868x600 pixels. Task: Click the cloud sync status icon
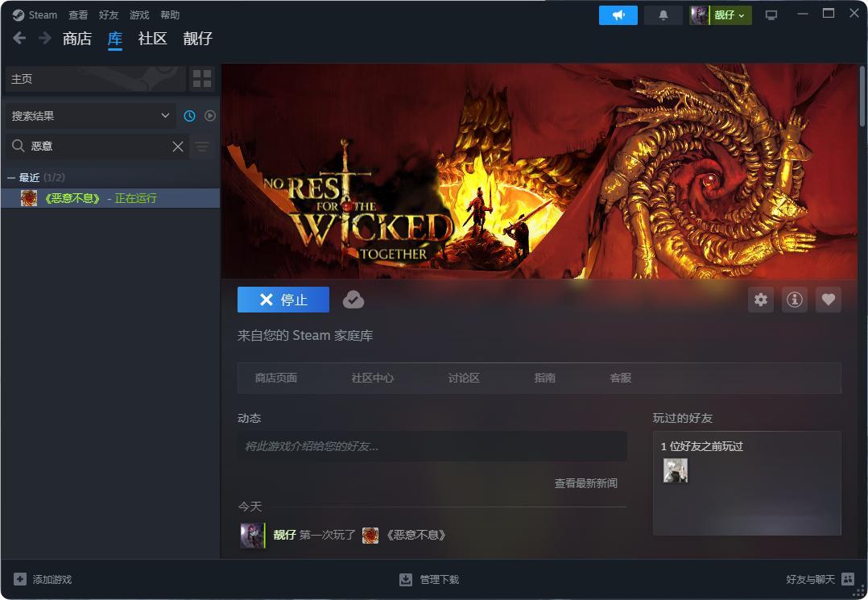(353, 300)
